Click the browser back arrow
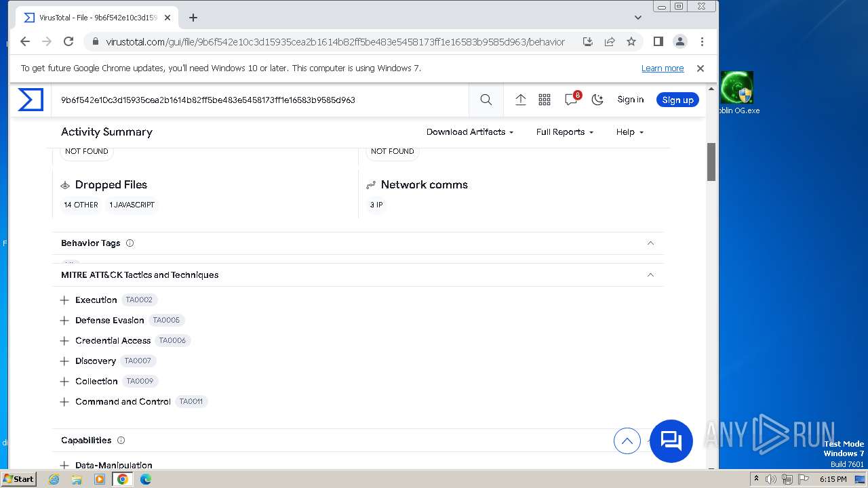868x488 pixels. 25,41
